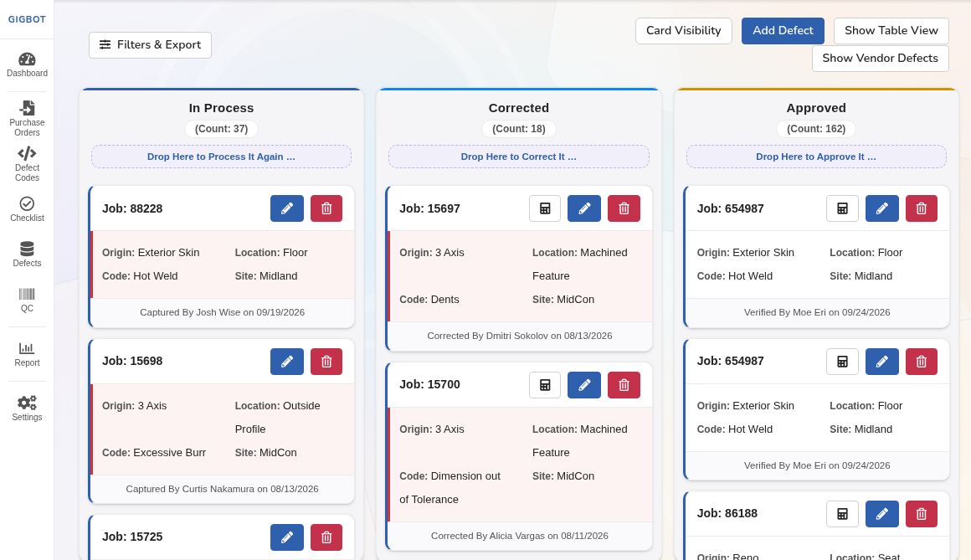Open the calculator for Job 15697
The image size is (971, 560).
pyautogui.click(x=545, y=208)
